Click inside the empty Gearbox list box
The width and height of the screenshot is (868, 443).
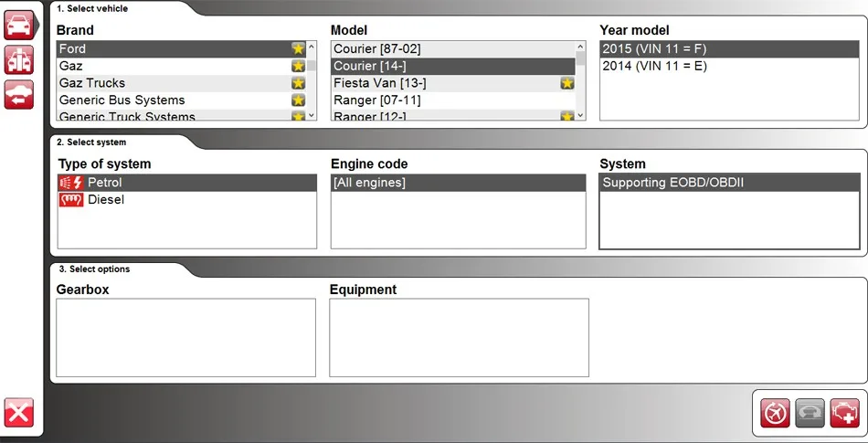pos(186,338)
